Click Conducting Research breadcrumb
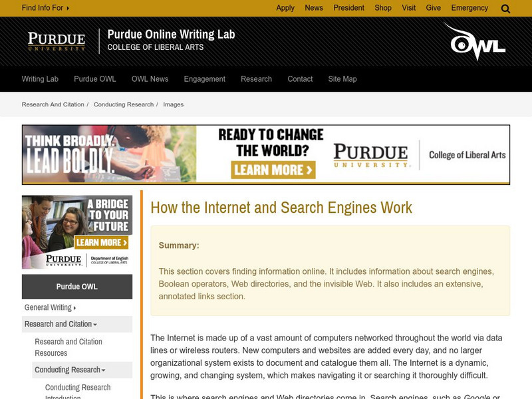The image size is (532, 399). [124, 104]
